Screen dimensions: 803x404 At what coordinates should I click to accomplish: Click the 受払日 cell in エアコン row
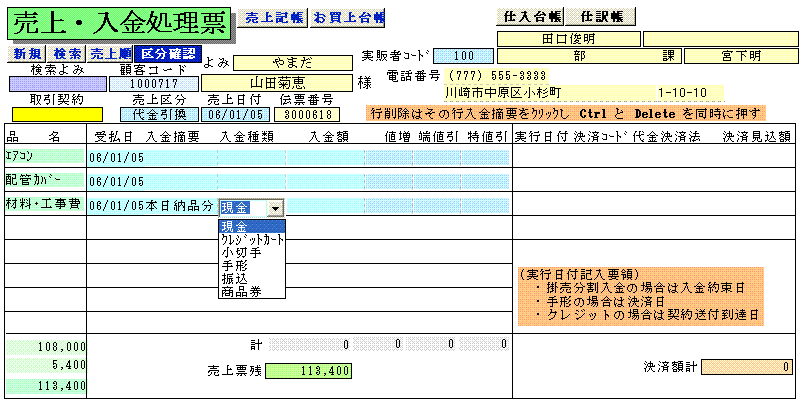116,158
